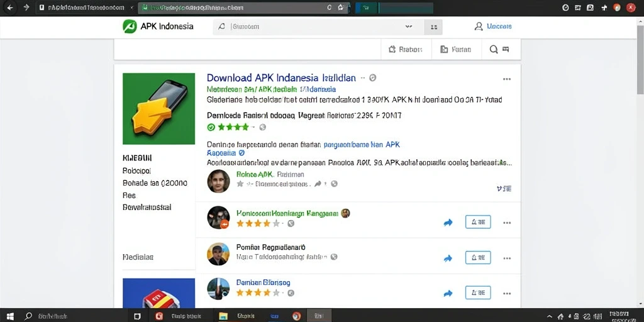Viewport: 644px width, 322px height.
Task: Click the Roince APK reviewer avatar
Action: (218, 181)
